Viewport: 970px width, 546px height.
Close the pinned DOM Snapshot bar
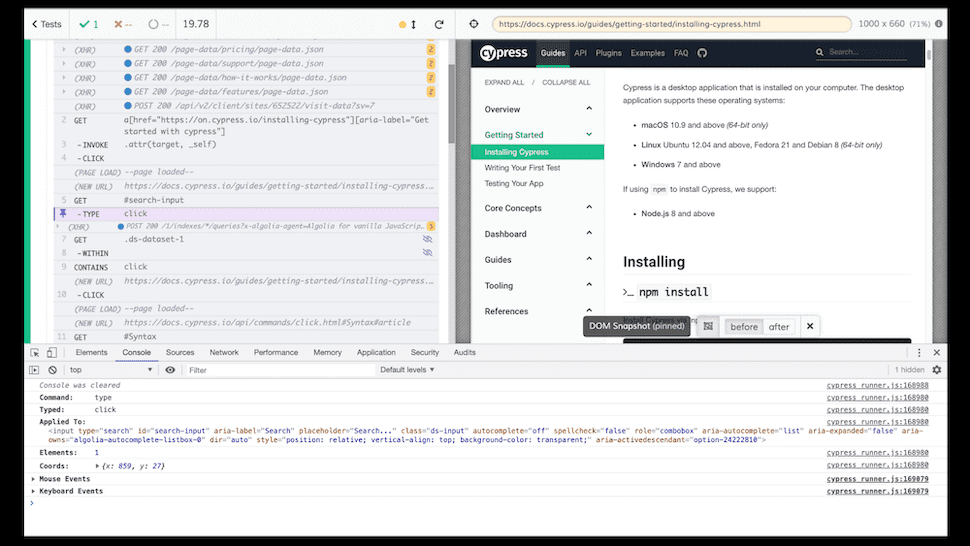coord(810,326)
